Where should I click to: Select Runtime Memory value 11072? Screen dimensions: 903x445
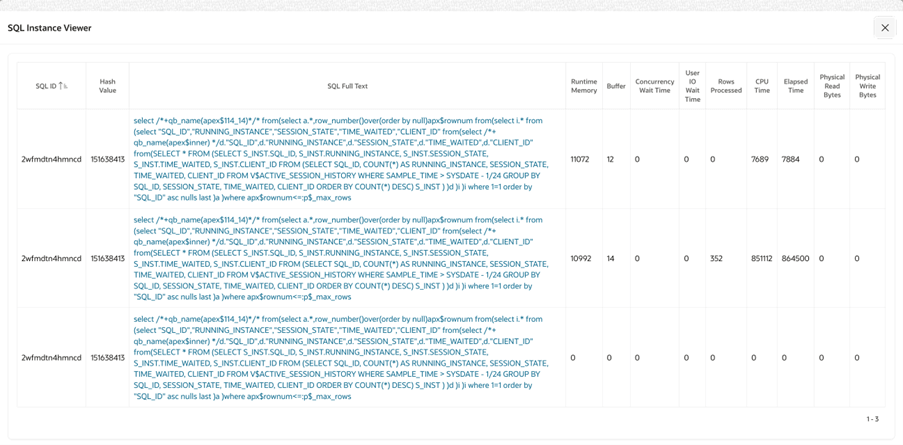pyautogui.click(x=580, y=159)
